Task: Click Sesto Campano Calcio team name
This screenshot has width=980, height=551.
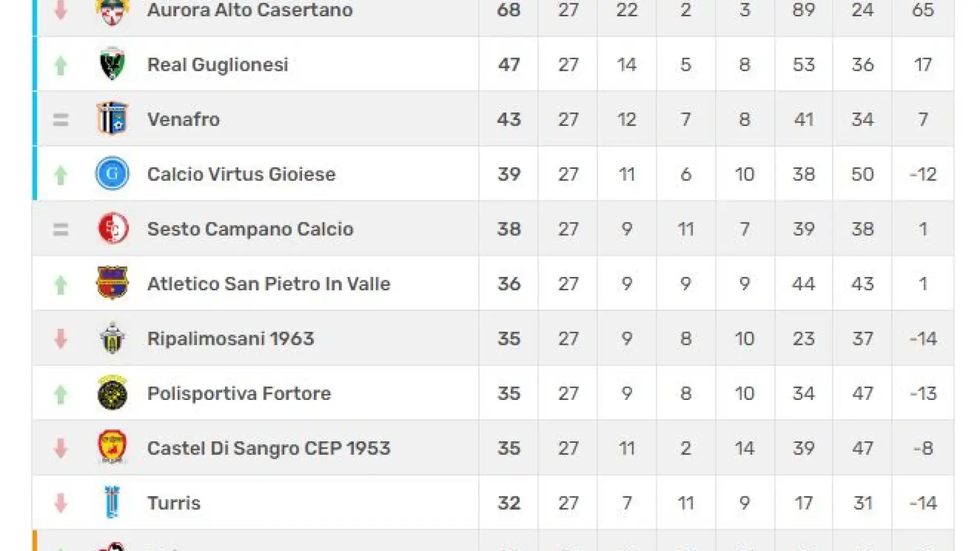Action: pyautogui.click(x=250, y=229)
